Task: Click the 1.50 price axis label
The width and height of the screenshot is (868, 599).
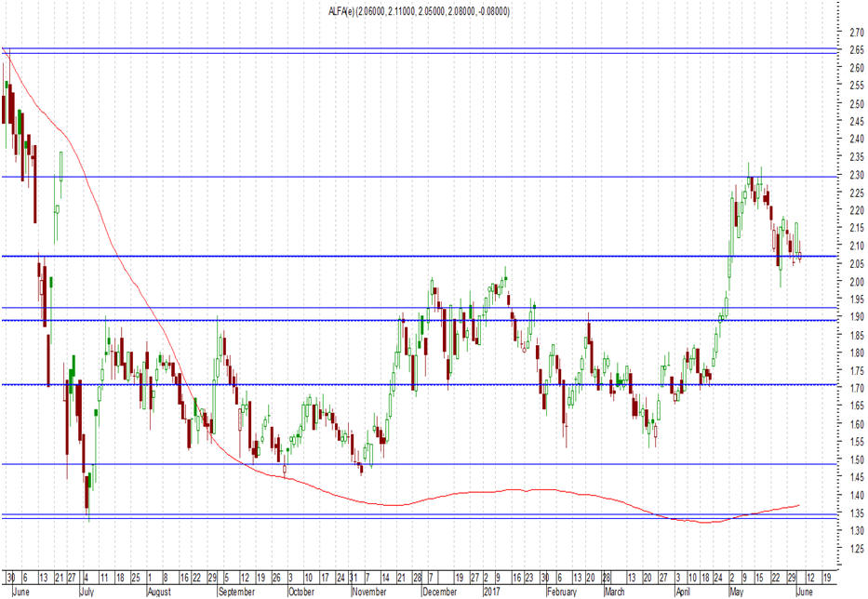Action: click(x=857, y=459)
